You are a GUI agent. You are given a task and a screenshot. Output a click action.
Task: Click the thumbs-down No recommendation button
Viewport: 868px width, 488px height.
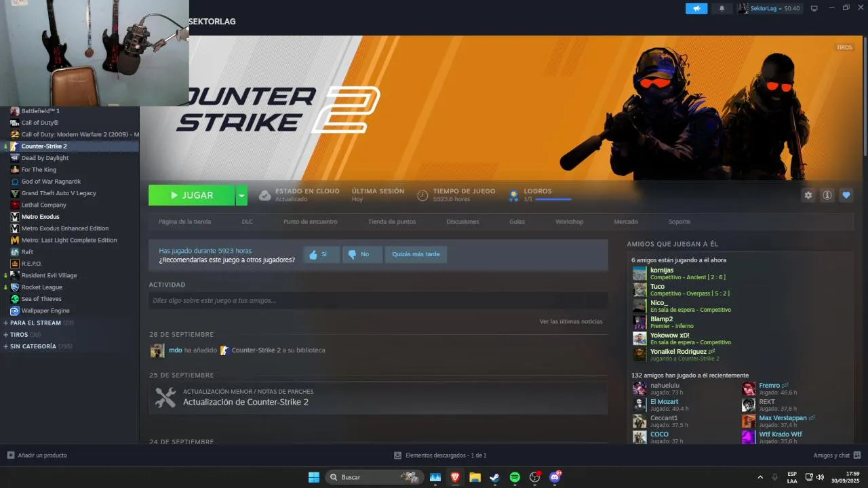tap(362, 254)
